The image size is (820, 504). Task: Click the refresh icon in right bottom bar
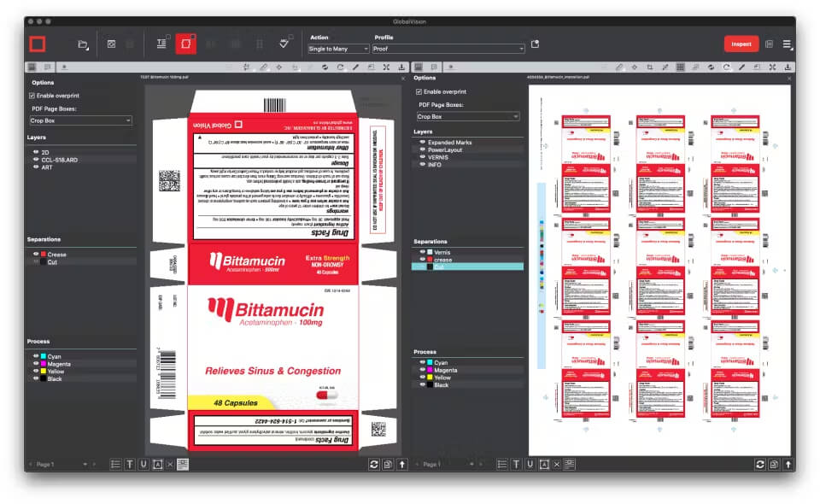[x=760, y=464]
